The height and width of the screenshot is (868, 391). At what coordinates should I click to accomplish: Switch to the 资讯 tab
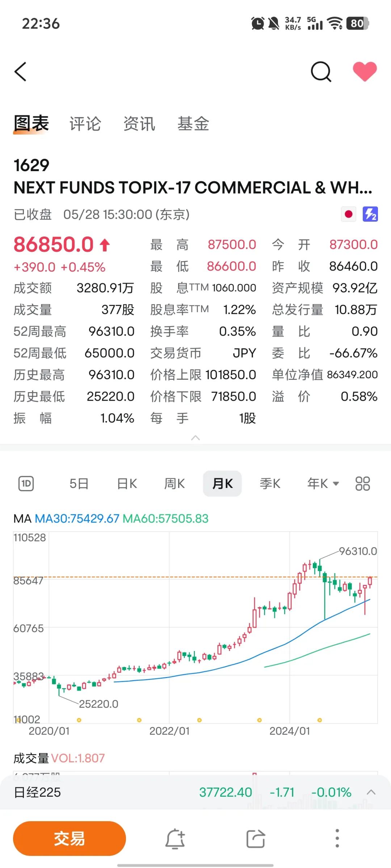(139, 124)
